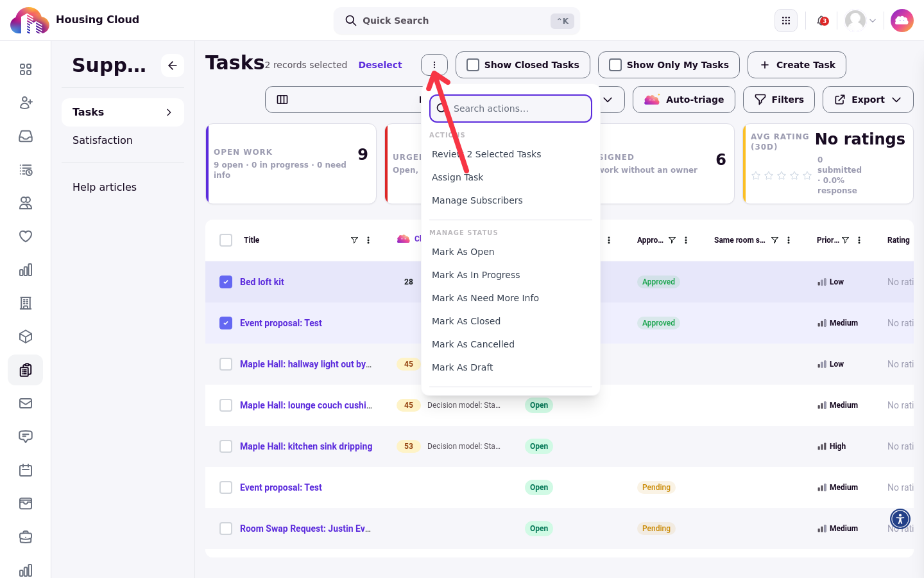Choose Manage Subscribers from actions menu

point(477,200)
